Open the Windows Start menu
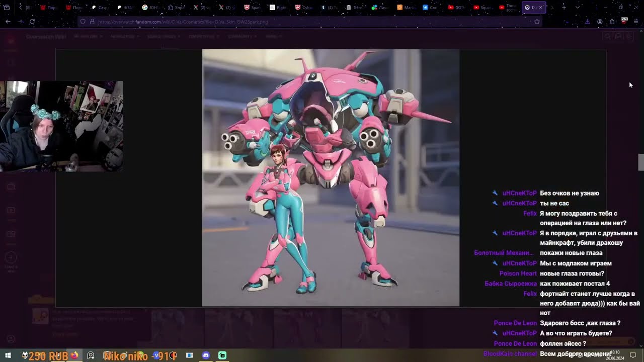644x362 pixels. 8,355
